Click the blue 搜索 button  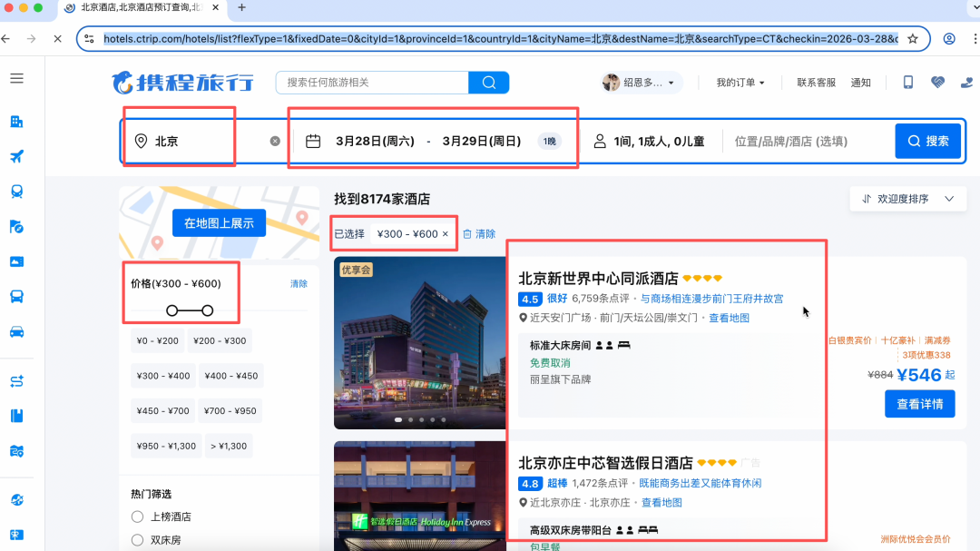click(x=928, y=142)
